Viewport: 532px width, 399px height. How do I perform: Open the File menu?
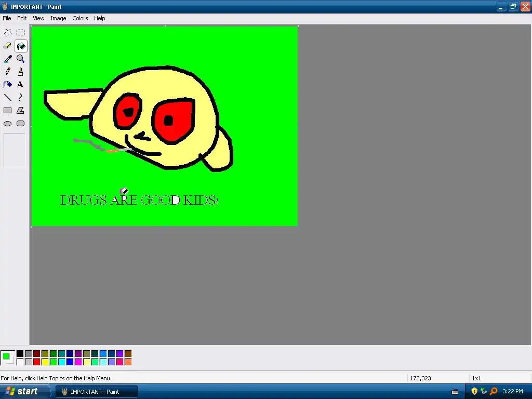7,18
